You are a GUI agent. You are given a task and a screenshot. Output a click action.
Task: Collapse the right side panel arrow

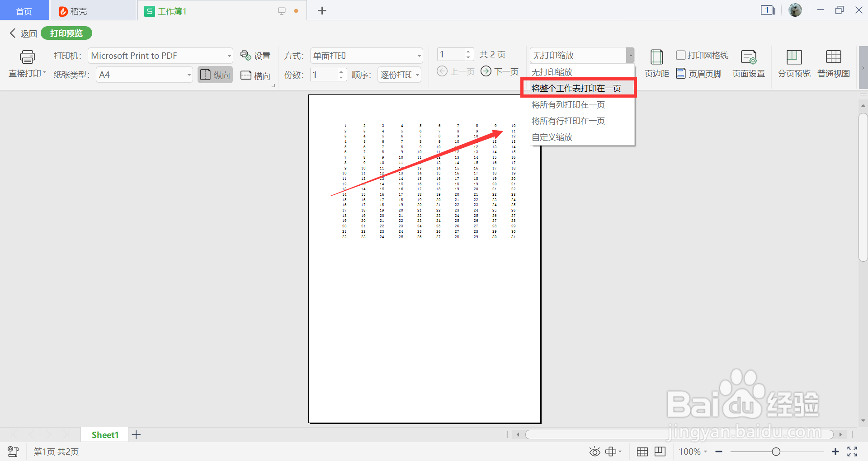(863, 68)
